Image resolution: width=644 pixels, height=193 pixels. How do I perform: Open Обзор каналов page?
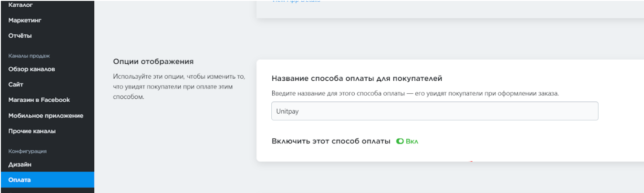(31, 69)
